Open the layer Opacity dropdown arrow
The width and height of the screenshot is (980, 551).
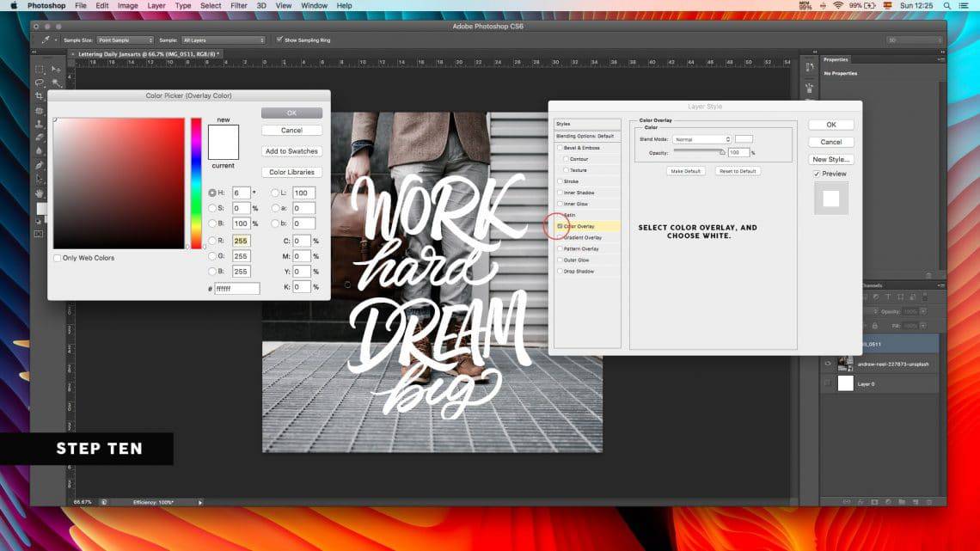coord(923,311)
